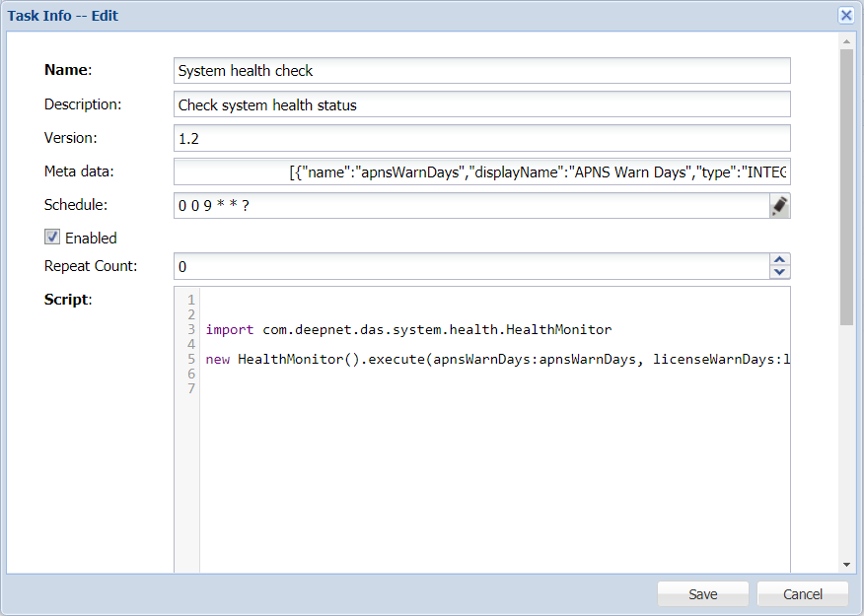Click the scrollbar down arrow

tap(846, 564)
